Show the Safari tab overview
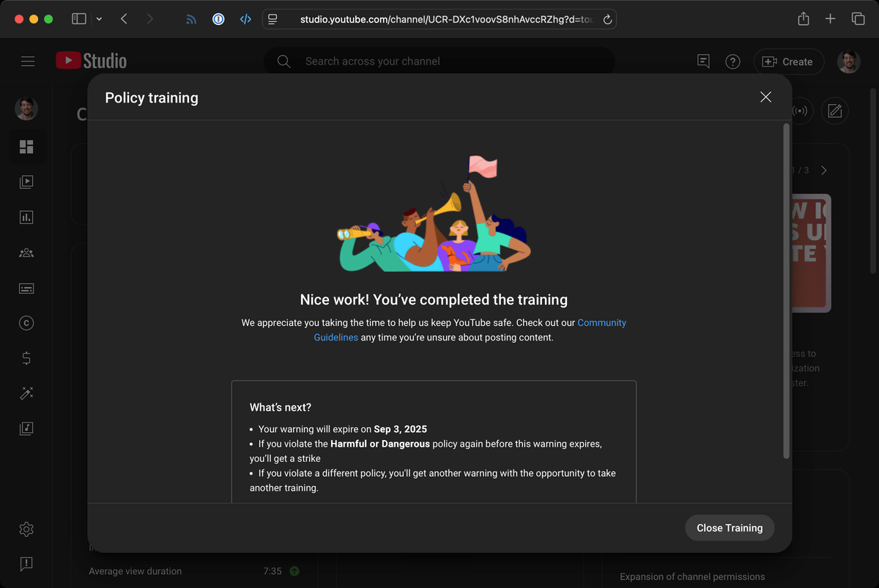 [x=858, y=19]
